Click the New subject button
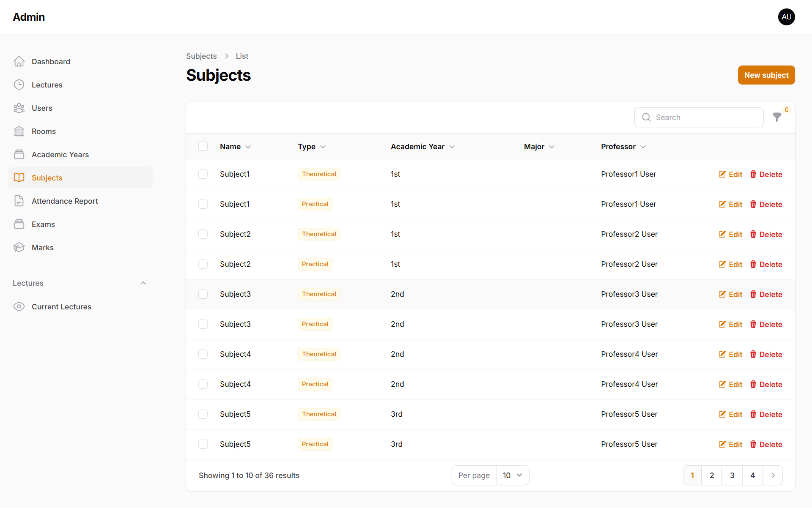The width and height of the screenshot is (812, 508). coord(766,75)
